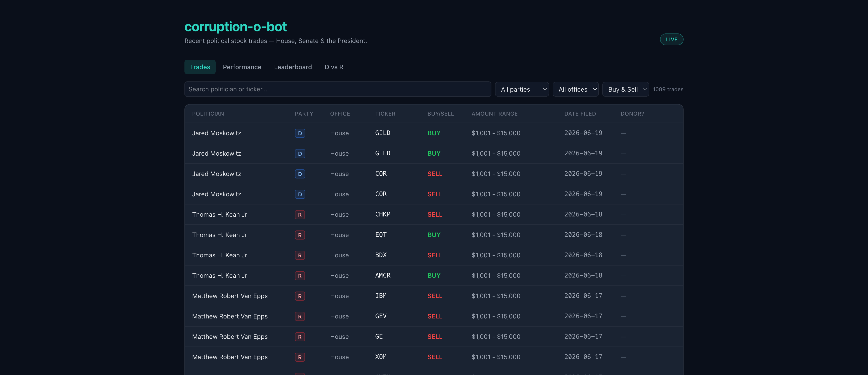Open the Buy & Sell filter dropdown
Image resolution: width=868 pixels, height=375 pixels.
[x=625, y=89]
